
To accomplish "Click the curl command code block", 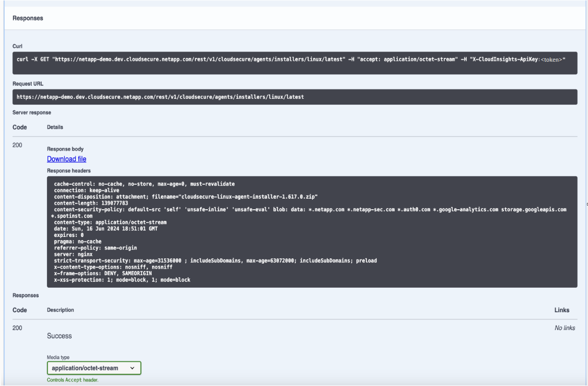I will [x=294, y=63].
